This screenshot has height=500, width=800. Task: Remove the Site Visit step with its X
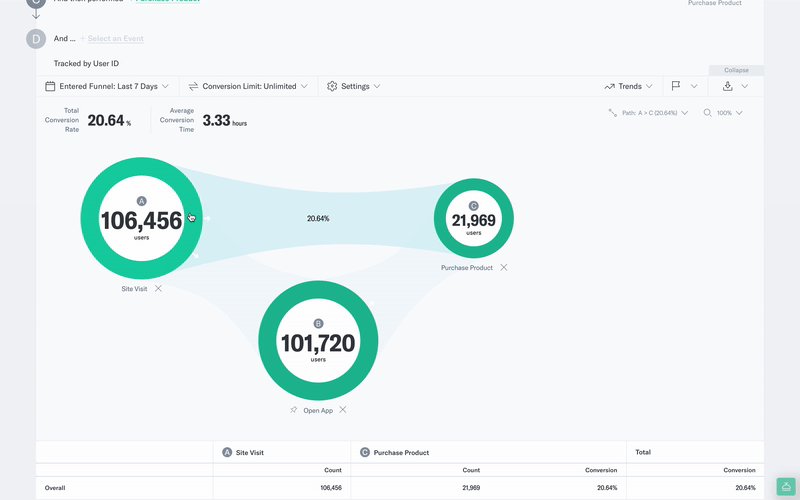tap(158, 288)
